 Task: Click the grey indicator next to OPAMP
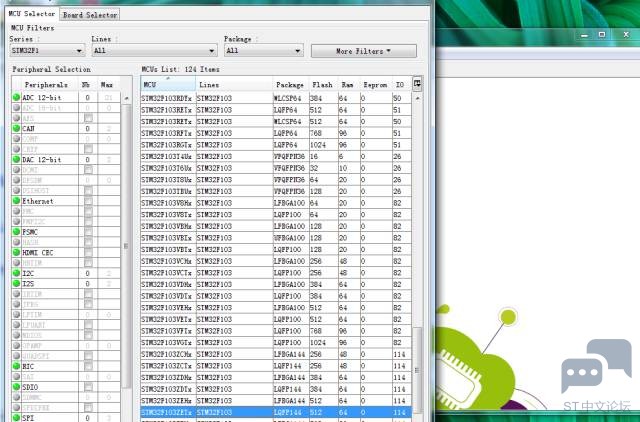(16, 346)
